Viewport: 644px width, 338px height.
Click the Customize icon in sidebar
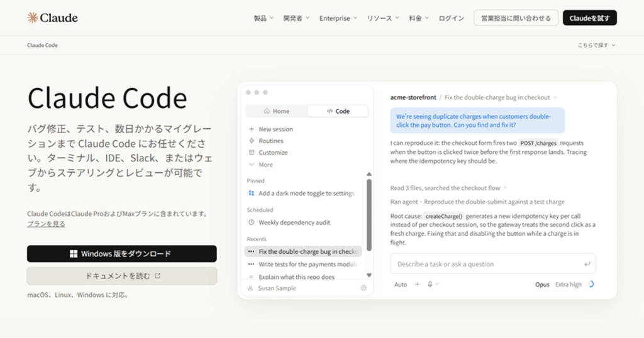252,152
